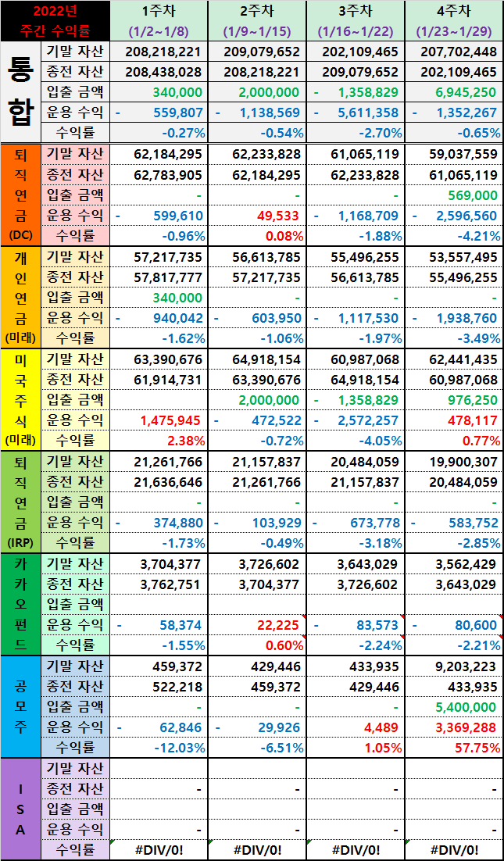The image size is (504, 861).
Task: Click 카카오펀드 운용 수익 value 80,600
Action: click(454, 626)
